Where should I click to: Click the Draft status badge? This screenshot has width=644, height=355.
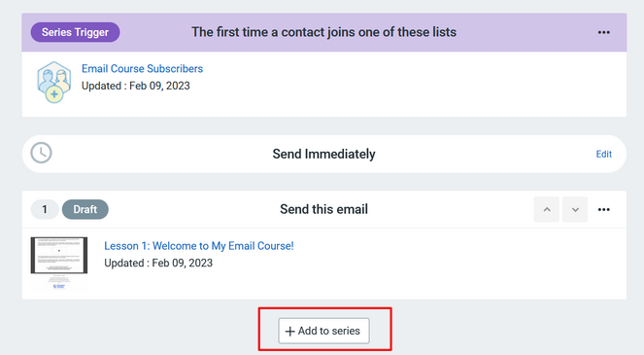(x=85, y=209)
